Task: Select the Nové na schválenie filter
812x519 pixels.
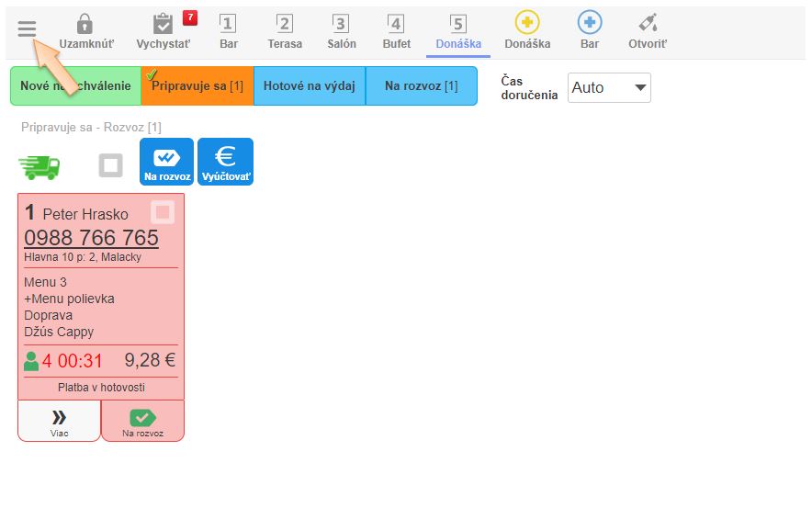Action: click(x=75, y=86)
